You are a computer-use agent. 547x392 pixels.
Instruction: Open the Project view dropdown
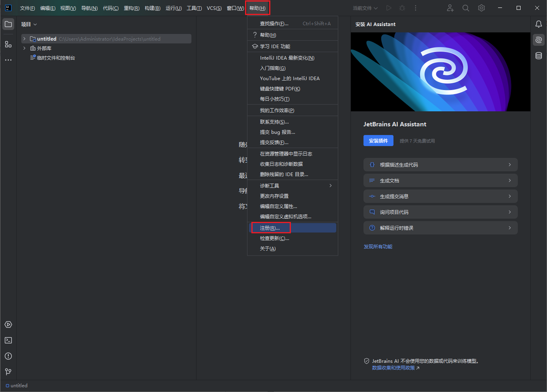pos(29,24)
